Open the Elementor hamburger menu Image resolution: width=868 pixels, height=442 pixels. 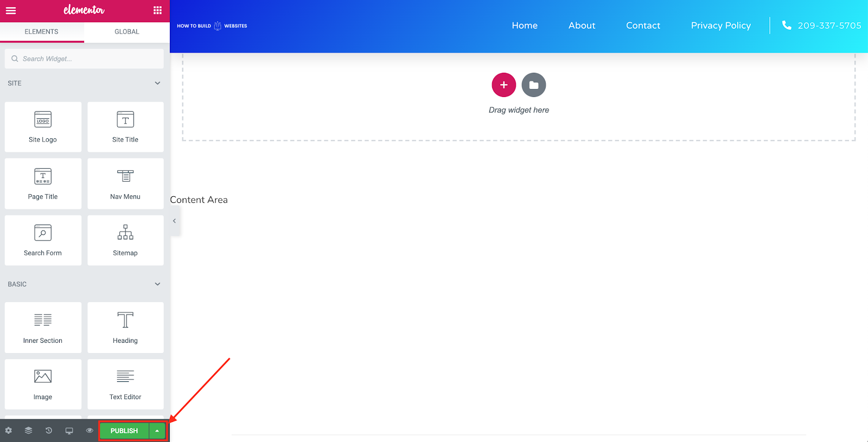pos(11,10)
